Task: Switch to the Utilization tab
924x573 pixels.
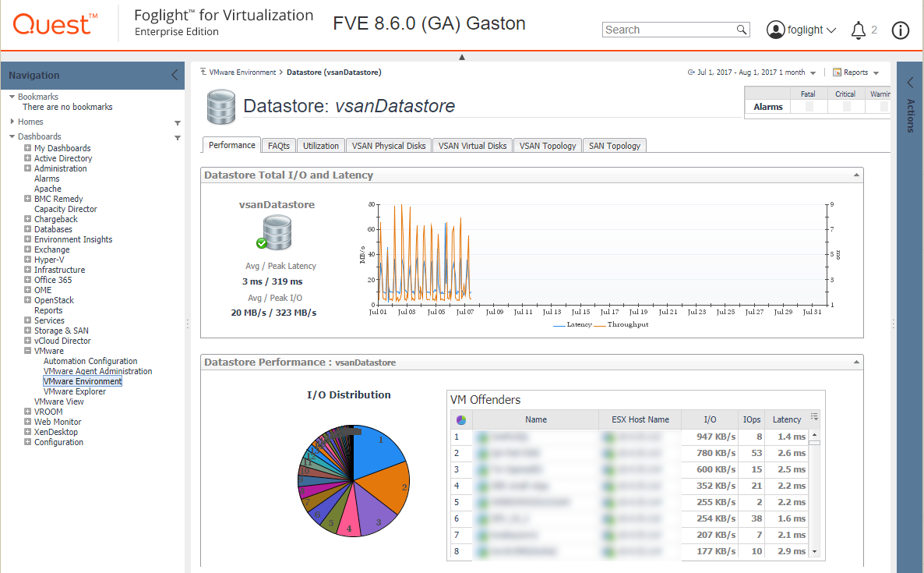Action: 320,146
